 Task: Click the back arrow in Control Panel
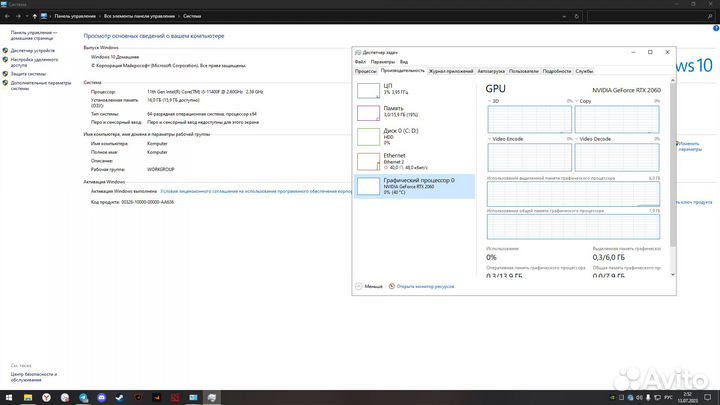coord(7,16)
